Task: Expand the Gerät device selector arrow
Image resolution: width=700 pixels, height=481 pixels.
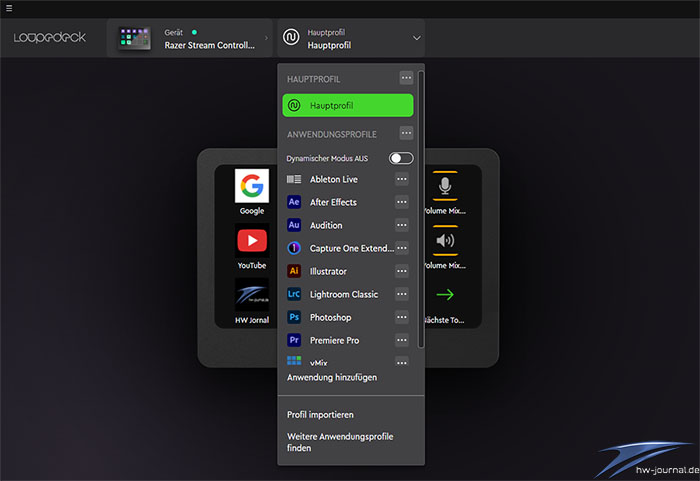Action: (267, 38)
